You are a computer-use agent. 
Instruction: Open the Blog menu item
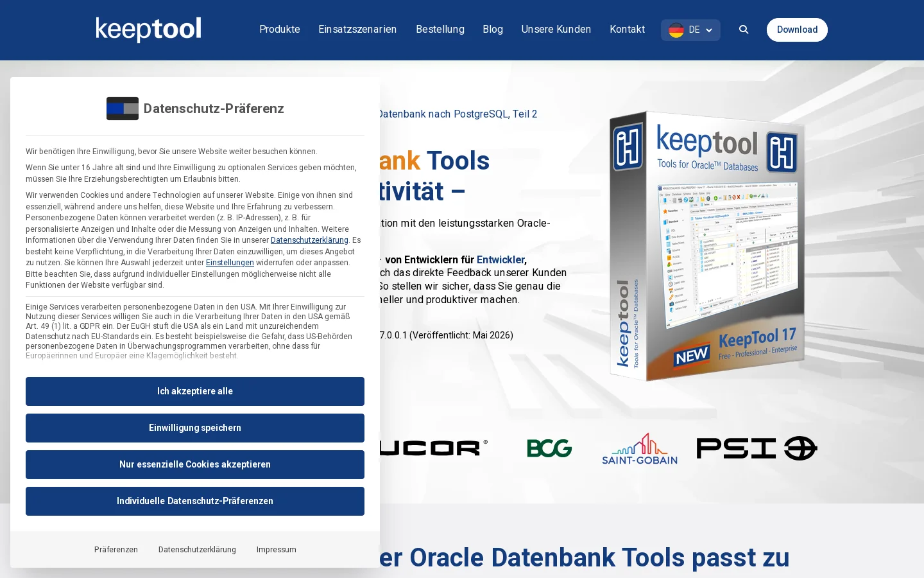click(493, 30)
